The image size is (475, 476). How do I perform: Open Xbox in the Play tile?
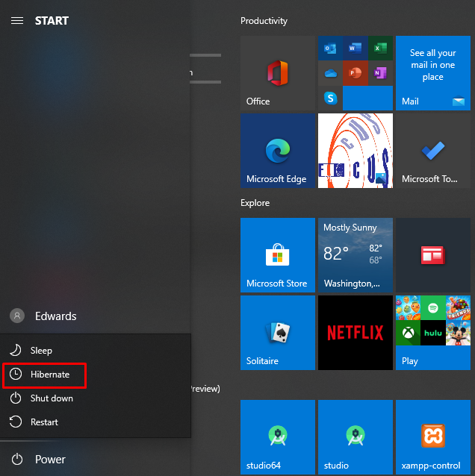(408, 333)
